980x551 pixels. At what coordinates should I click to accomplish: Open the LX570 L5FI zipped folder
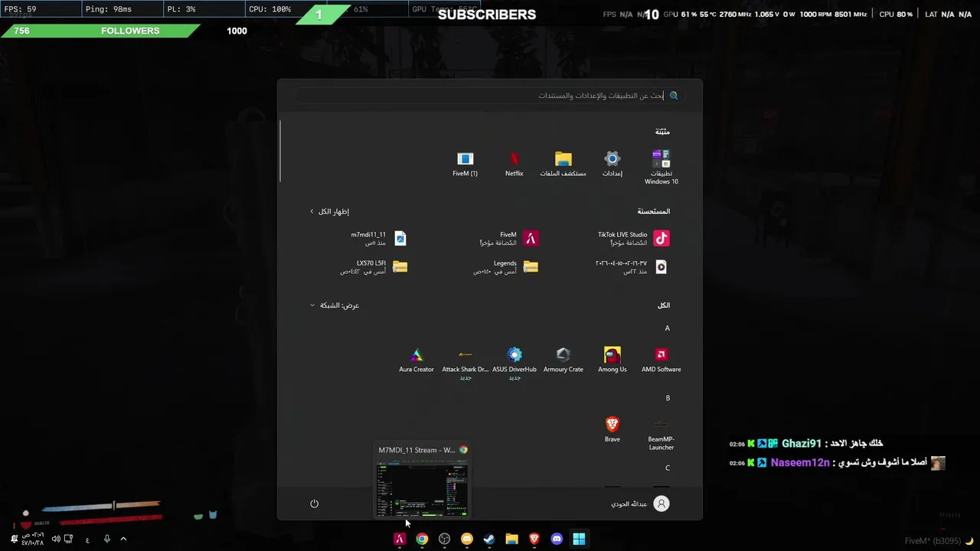(x=374, y=266)
